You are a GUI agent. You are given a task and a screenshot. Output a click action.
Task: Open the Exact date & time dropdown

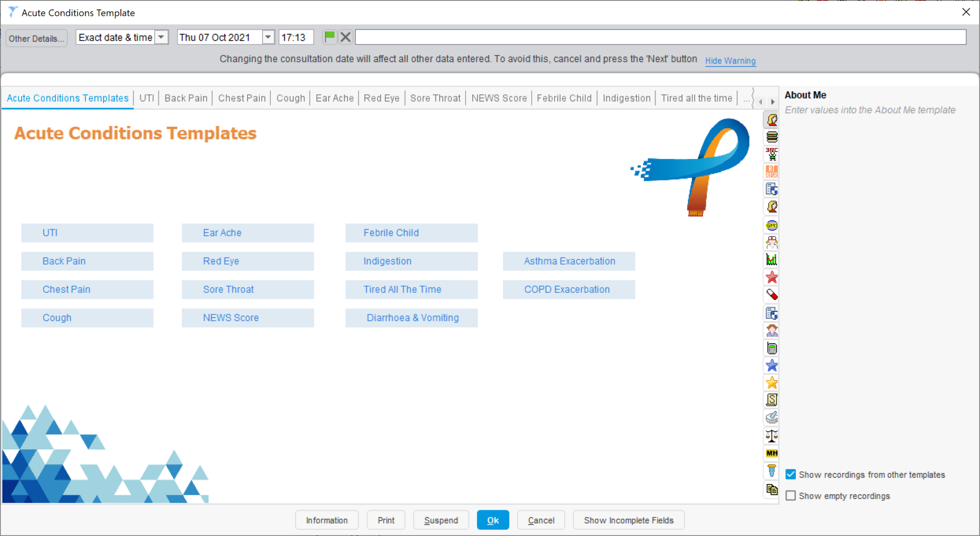tap(162, 37)
